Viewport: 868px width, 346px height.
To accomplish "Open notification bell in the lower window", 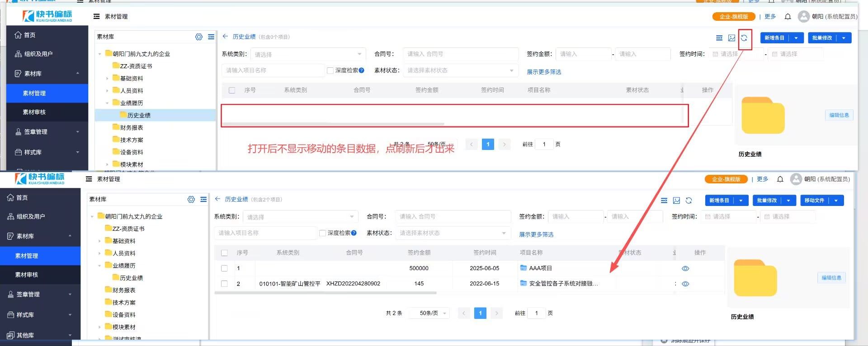I will coord(780,179).
